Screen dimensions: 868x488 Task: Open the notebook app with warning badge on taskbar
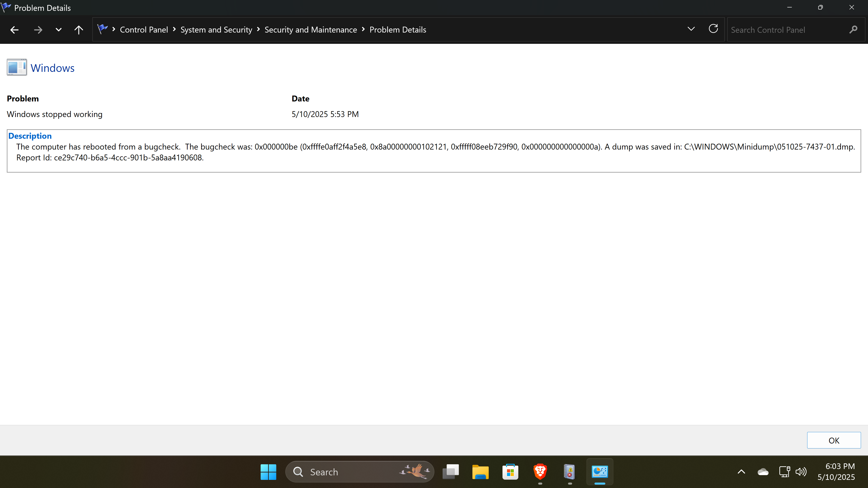click(x=570, y=472)
